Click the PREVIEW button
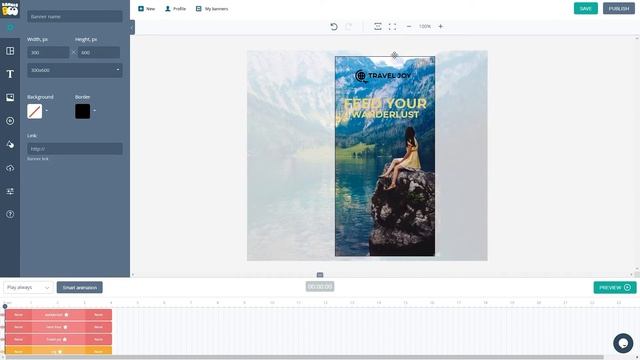The height and width of the screenshot is (360, 640). coord(614,287)
